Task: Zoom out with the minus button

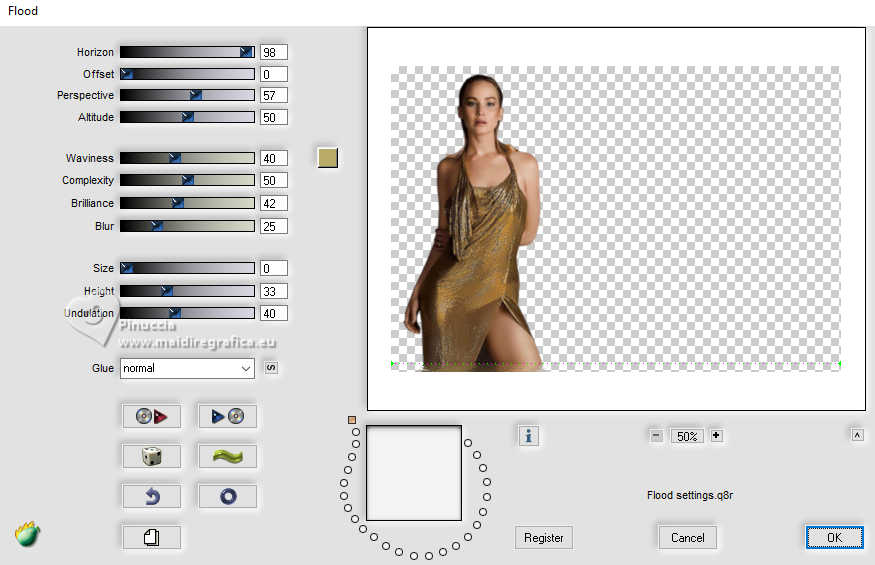Action: point(656,435)
